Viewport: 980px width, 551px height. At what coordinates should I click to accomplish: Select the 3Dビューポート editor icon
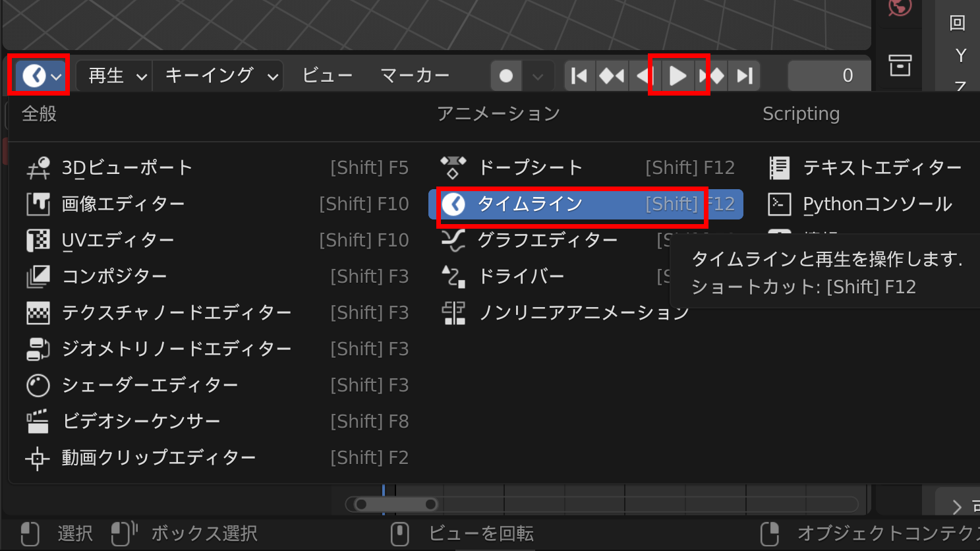pyautogui.click(x=40, y=167)
